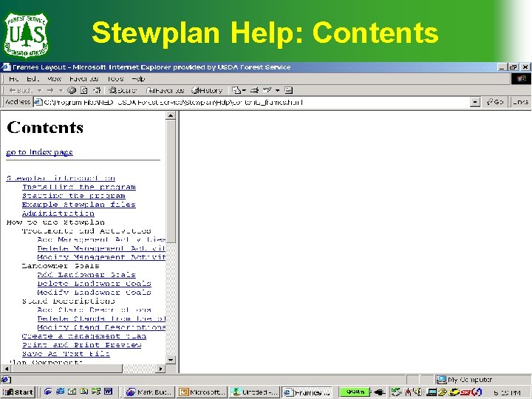Click contents pane scroll right arrow
The width and height of the screenshot is (532, 399).
[161, 369]
